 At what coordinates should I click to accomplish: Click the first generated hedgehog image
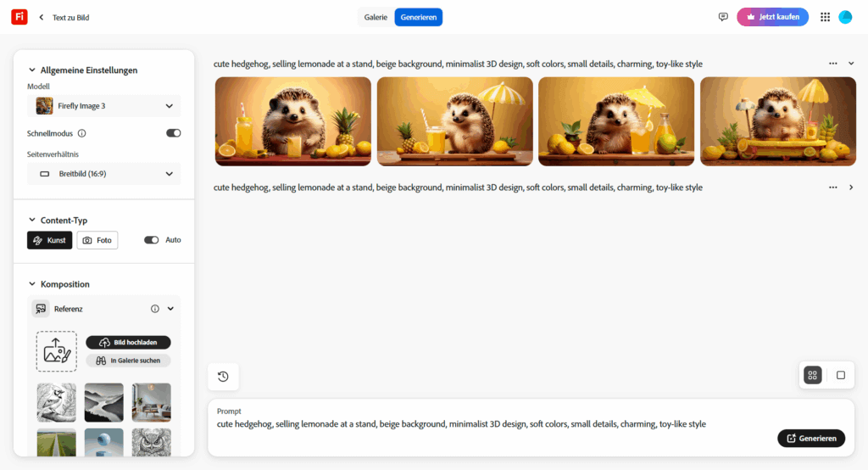292,120
